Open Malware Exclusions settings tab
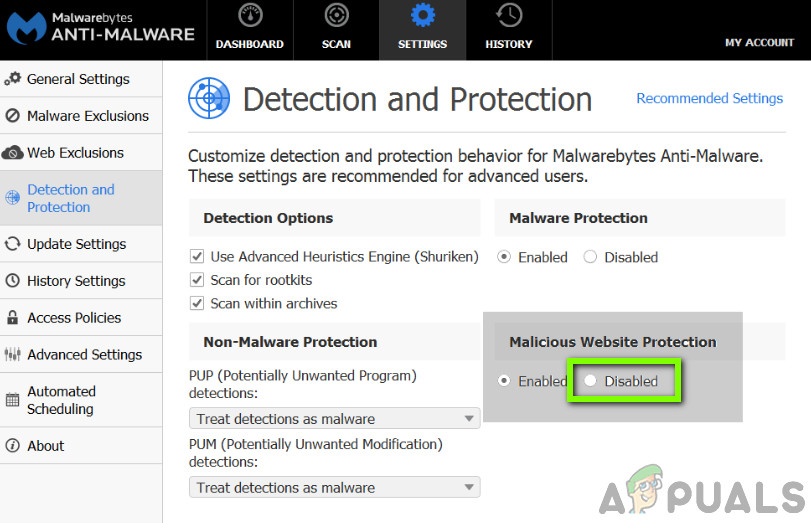 click(x=87, y=116)
